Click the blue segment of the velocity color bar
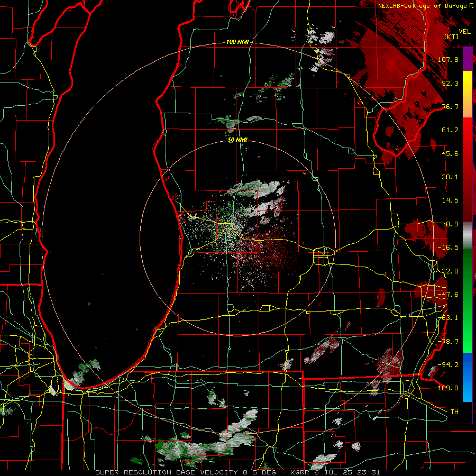This screenshot has width=476, height=476. pos(467,377)
